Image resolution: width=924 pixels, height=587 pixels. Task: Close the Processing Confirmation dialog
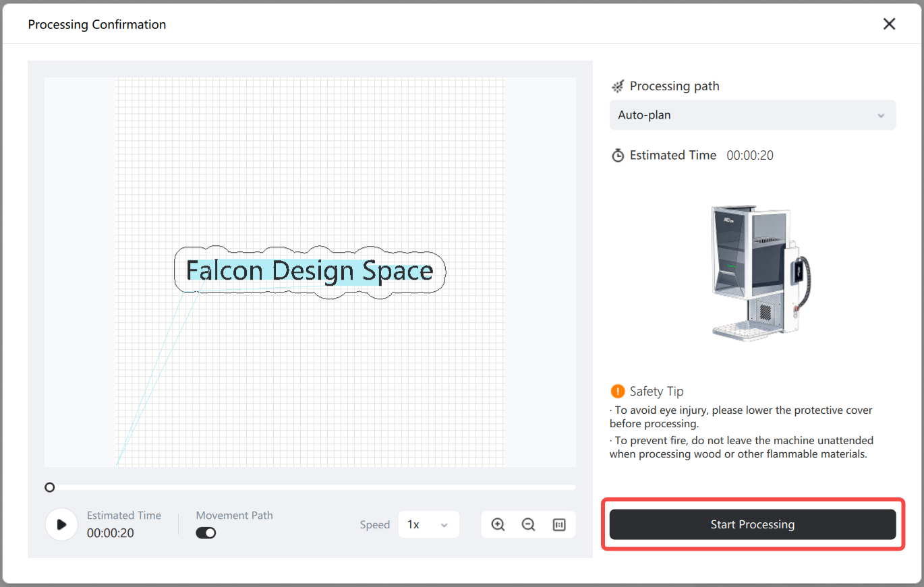tap(890, 24)
